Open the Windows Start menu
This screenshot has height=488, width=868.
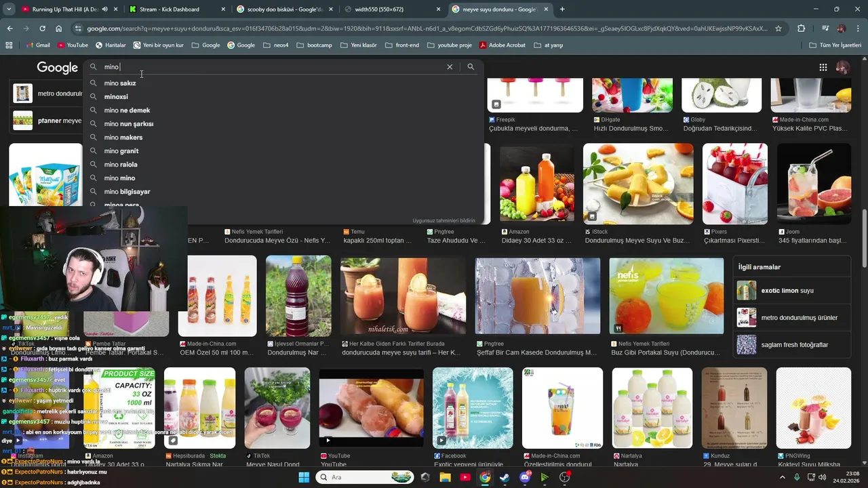[303, 477]
